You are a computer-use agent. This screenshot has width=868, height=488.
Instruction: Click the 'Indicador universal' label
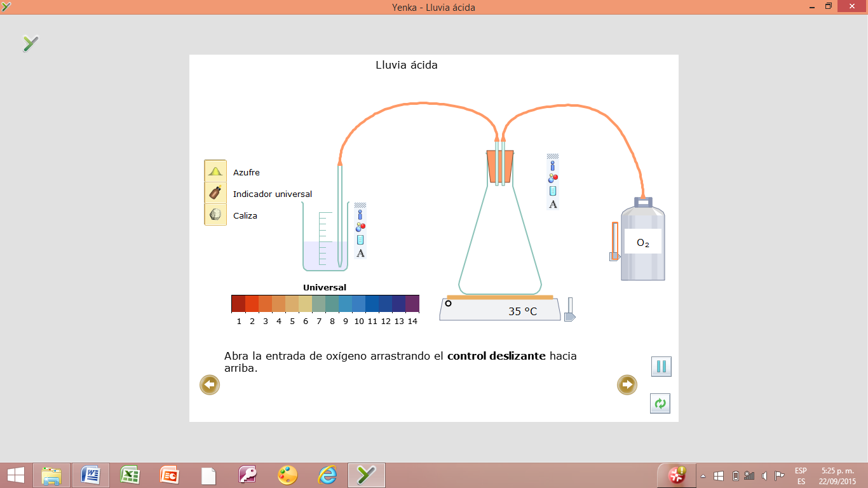click(273, 194)
